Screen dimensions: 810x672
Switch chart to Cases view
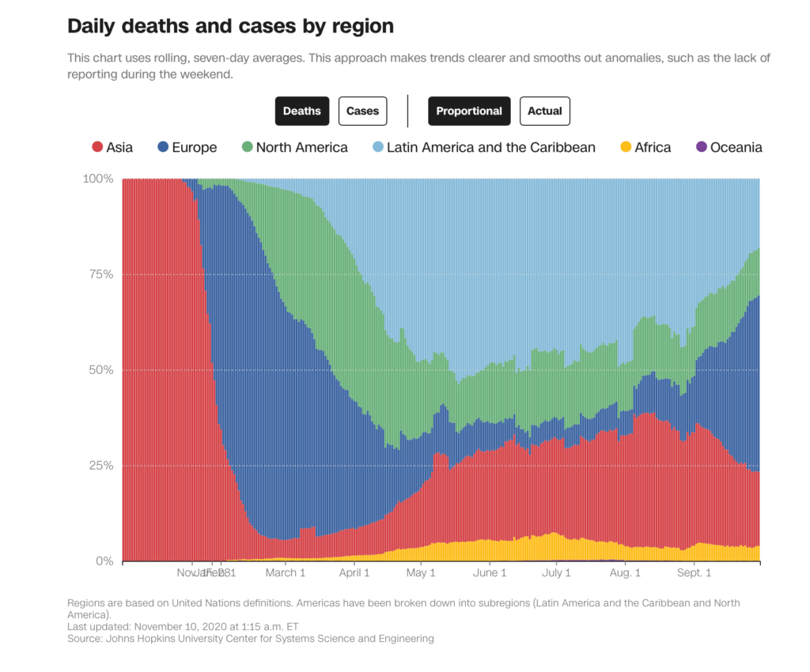click(362, 111)
